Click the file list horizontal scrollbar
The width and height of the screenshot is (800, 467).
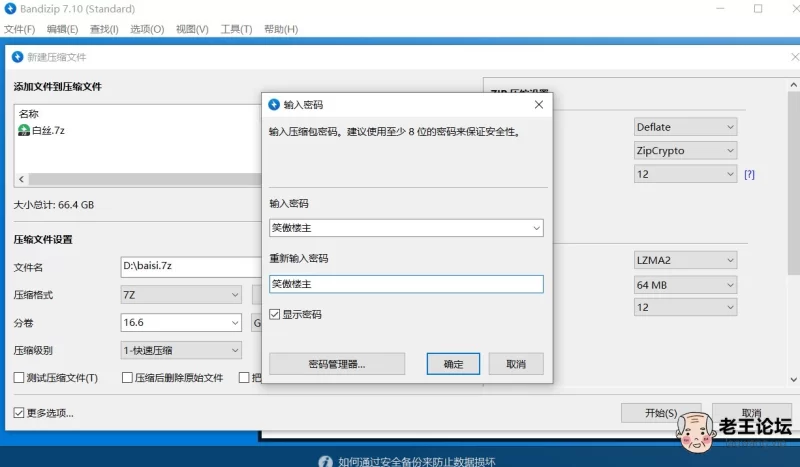tap(145, 179)
